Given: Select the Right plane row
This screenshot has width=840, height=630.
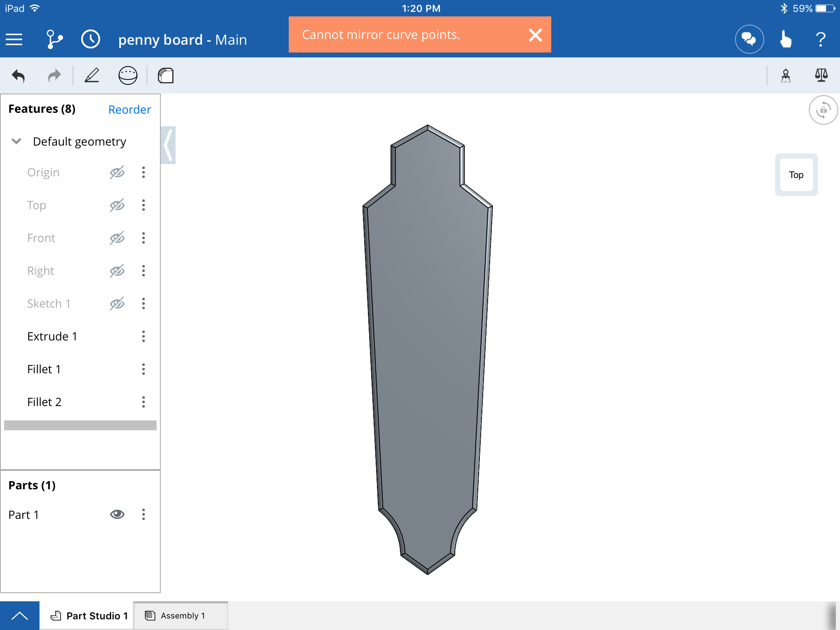Looking at the screenshot, I should 41,271.
